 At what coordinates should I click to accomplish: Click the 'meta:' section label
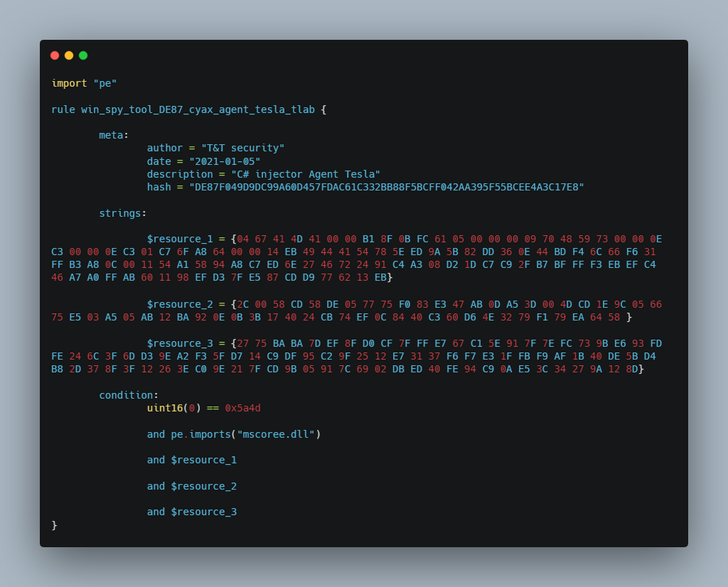114,135
